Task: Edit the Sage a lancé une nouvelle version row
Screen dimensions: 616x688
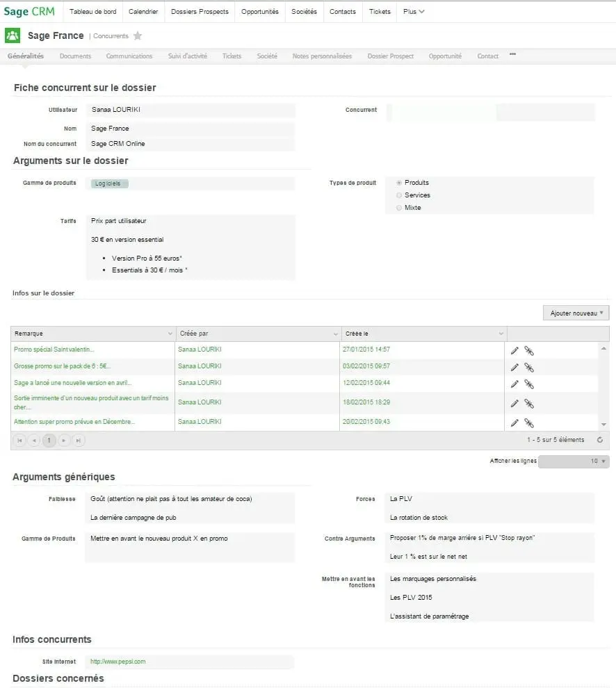Action: point(514,384)
